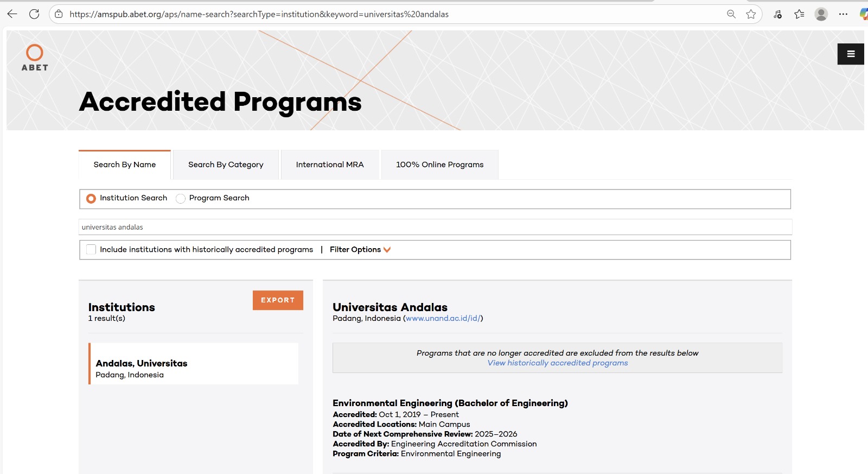
Task: Open View historically accredited programs link
Action: [x=557, y=363]
